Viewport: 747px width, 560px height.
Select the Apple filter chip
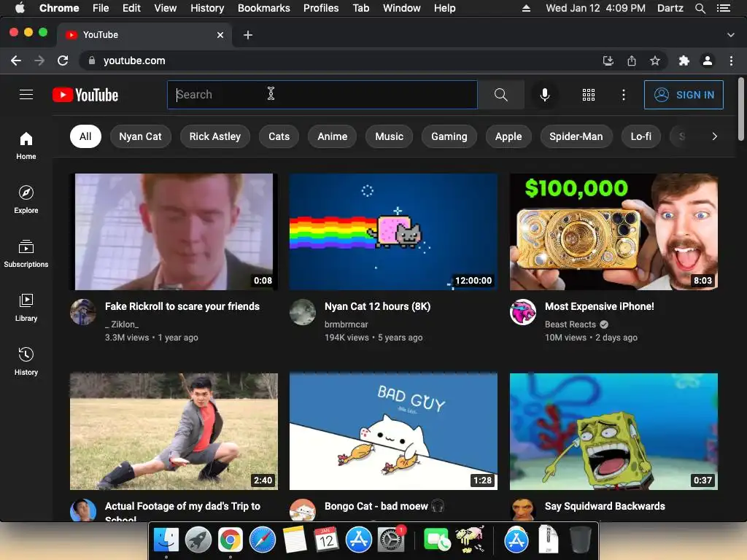click(508, 136)
